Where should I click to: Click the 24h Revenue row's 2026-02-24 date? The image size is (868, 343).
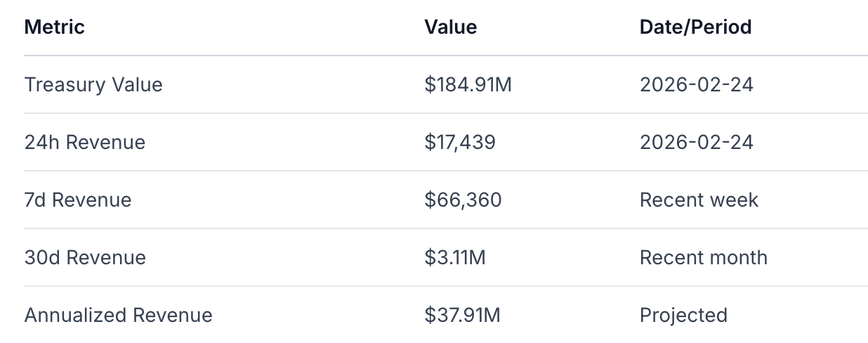click(x=696, y=143)
